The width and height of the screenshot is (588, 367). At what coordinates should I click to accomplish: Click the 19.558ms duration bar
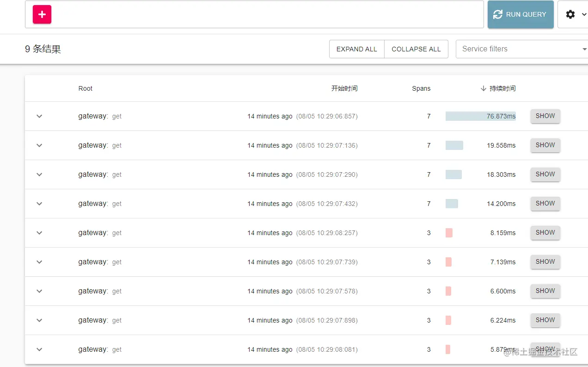coord(454,145)
